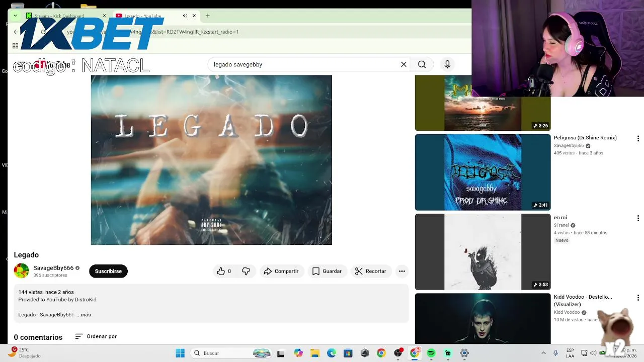Open the Windows Start menu
The image size is (644, 362).
tap(180, 353)
